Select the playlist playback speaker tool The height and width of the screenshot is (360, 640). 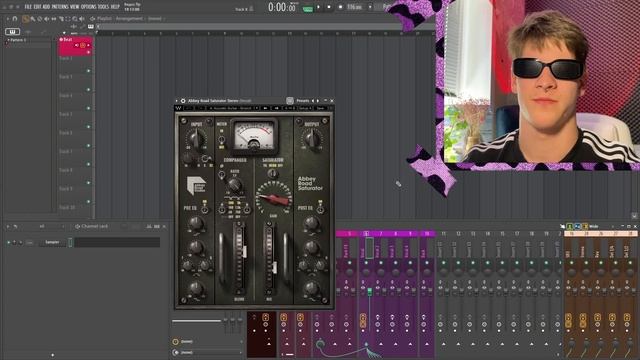click(x=82, y=19)
